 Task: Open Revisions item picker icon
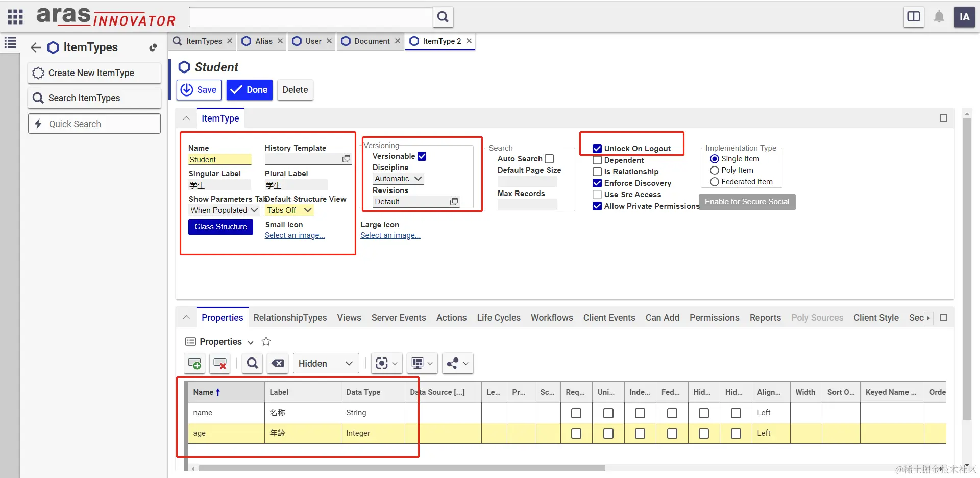click(x=454, y=202)
